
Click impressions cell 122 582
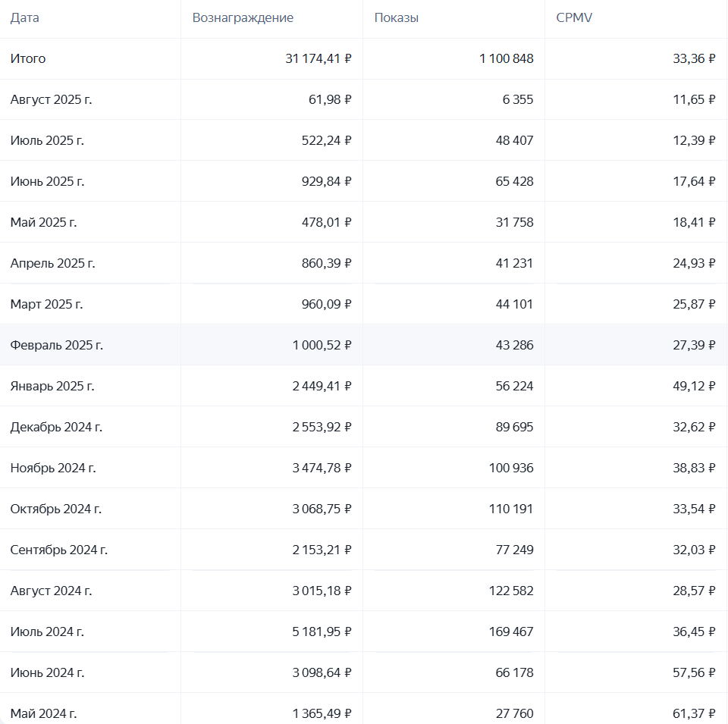click(511, 591)
